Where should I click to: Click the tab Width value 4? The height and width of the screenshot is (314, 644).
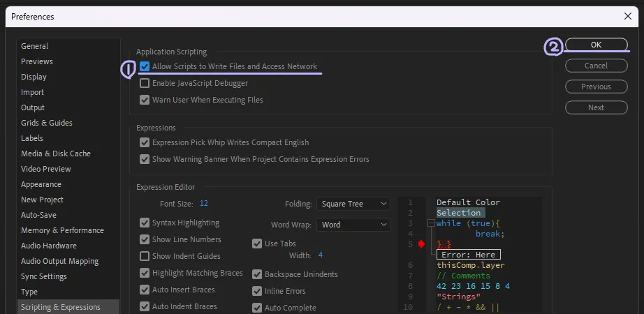(x=320, y=255)
